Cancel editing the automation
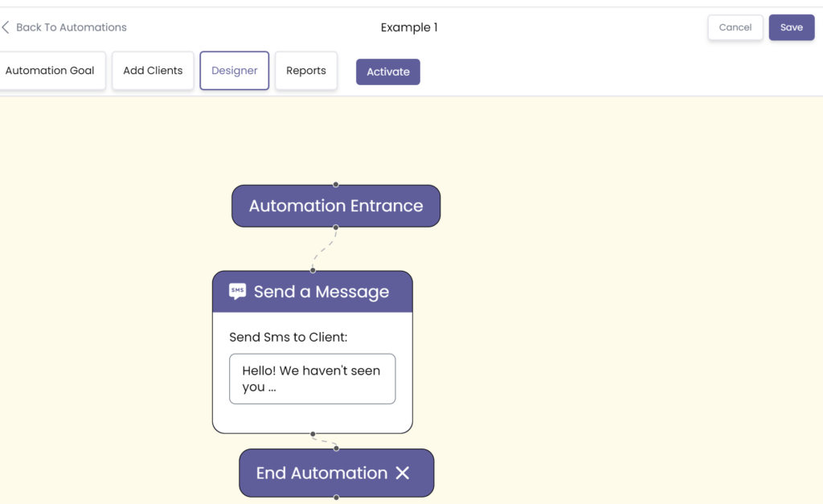The height and width of the screenshot is (504, 823). pos(735,27)
